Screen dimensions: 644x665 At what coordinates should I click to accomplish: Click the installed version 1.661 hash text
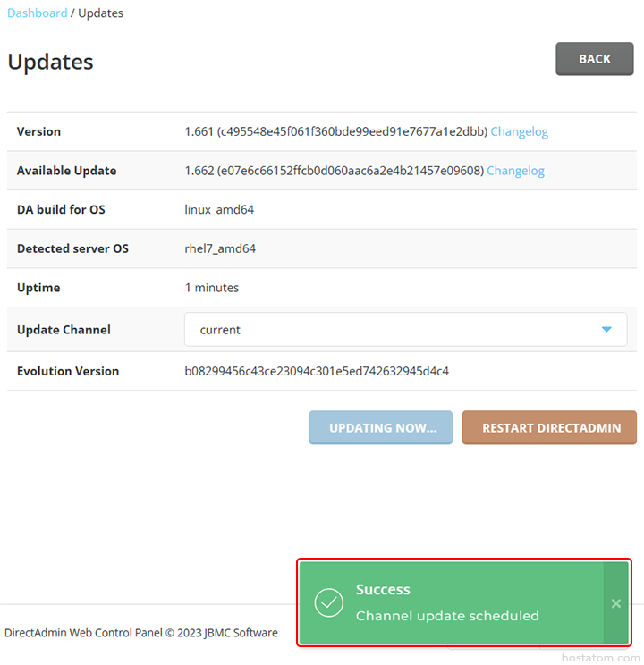[x=335, y=131]
